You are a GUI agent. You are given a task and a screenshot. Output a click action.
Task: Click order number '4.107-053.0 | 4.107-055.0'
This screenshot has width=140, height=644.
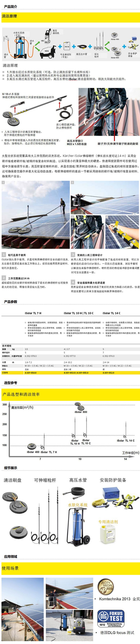[x=76, y=373]
